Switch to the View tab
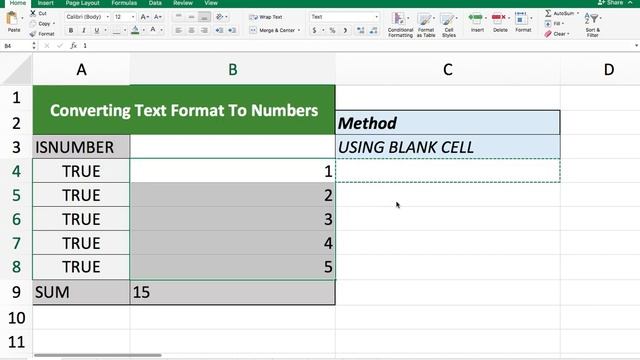This screenshot has height=360, width=640. pyautogui.click(x=211, y=3)
